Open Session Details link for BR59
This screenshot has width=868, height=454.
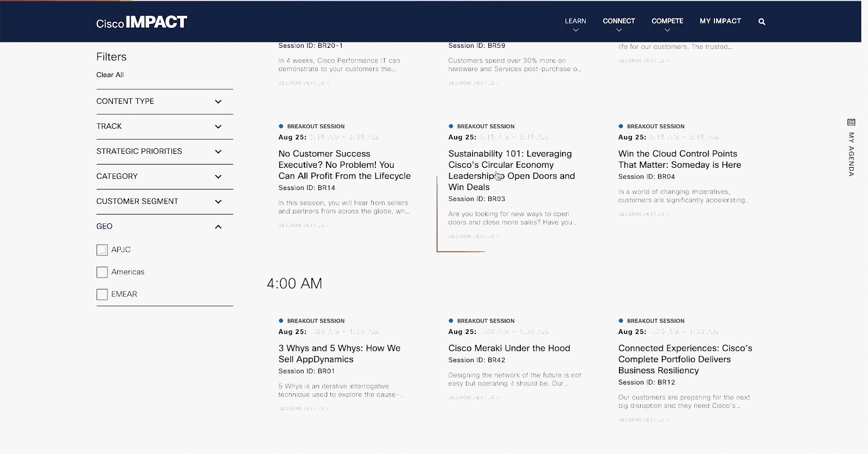[x=474, y=83]
